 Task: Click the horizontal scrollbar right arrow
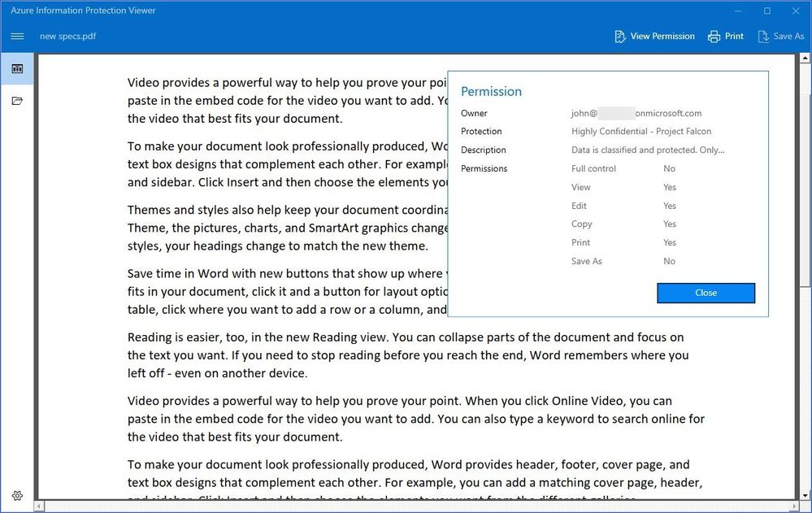794,506
